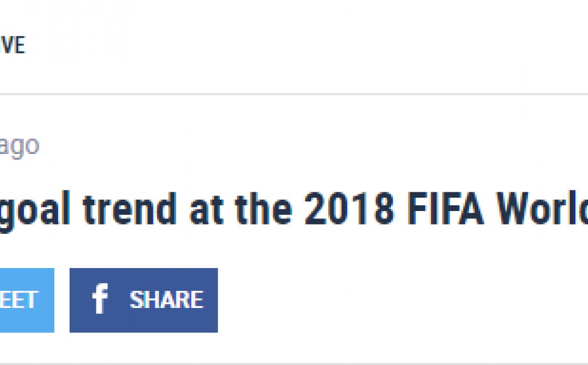Click the 'EET' text on the Twitter button
The height and width of the screenshot is (365, 588).
(x=19, y=300)
